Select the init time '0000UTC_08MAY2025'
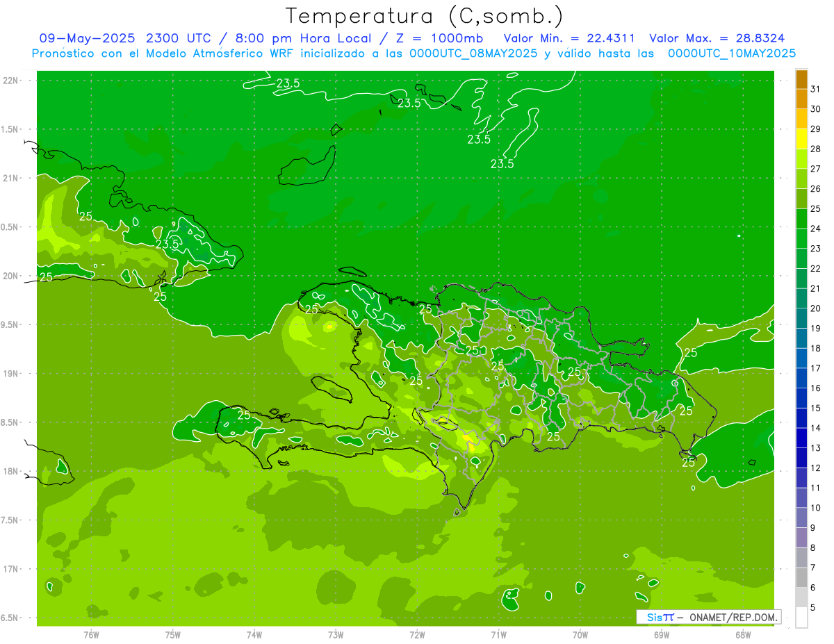 pos(473,53)
